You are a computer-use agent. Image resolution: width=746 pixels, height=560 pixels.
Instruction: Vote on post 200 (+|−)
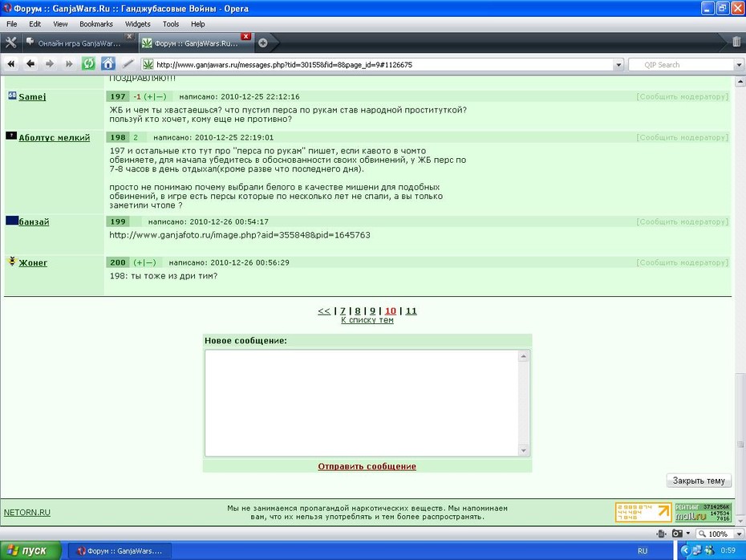pos(144,262)
